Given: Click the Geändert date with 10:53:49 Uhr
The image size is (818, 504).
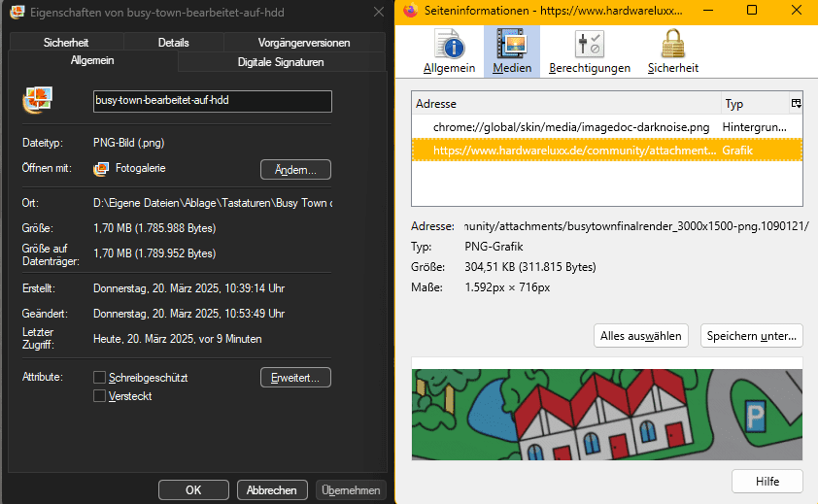Looking at the screenshot, I should click(x=188, y=314).
